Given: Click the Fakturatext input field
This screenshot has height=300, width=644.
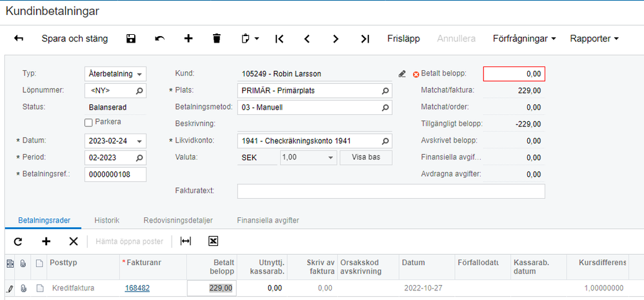Looking at the screenshot, I should (x=391, y=191).
